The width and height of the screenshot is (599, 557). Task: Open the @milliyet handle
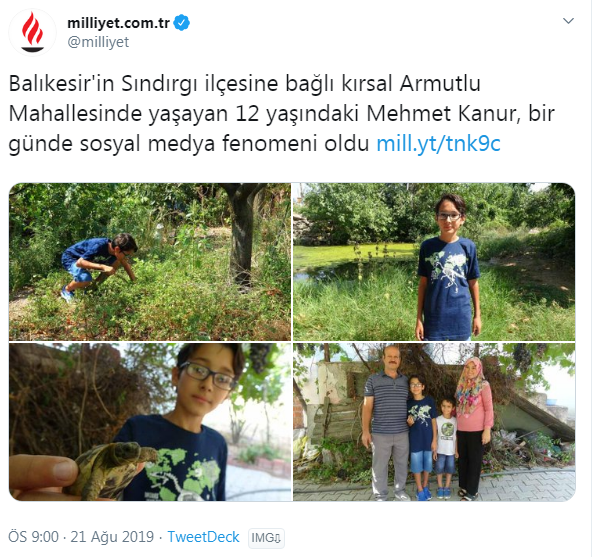coord(98,42)
